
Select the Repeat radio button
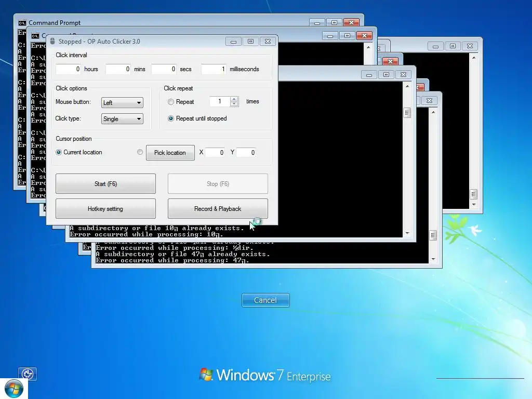171,102
